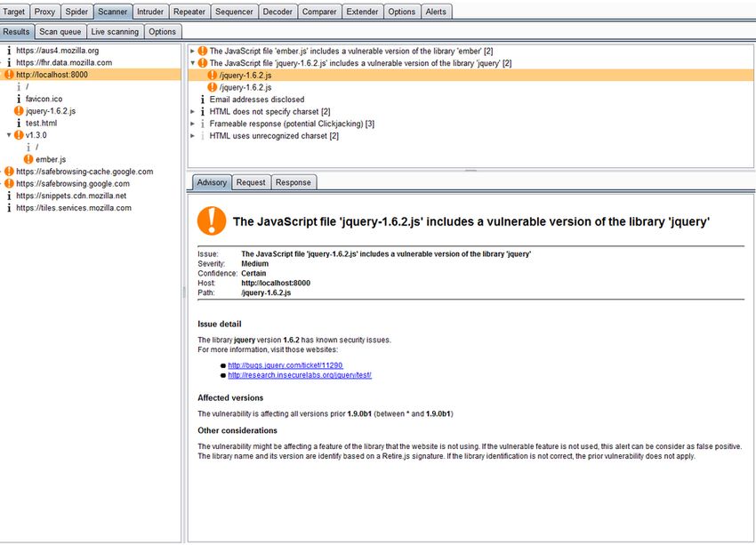
Task: Open the Proxy tab
Action: [44, 12]
